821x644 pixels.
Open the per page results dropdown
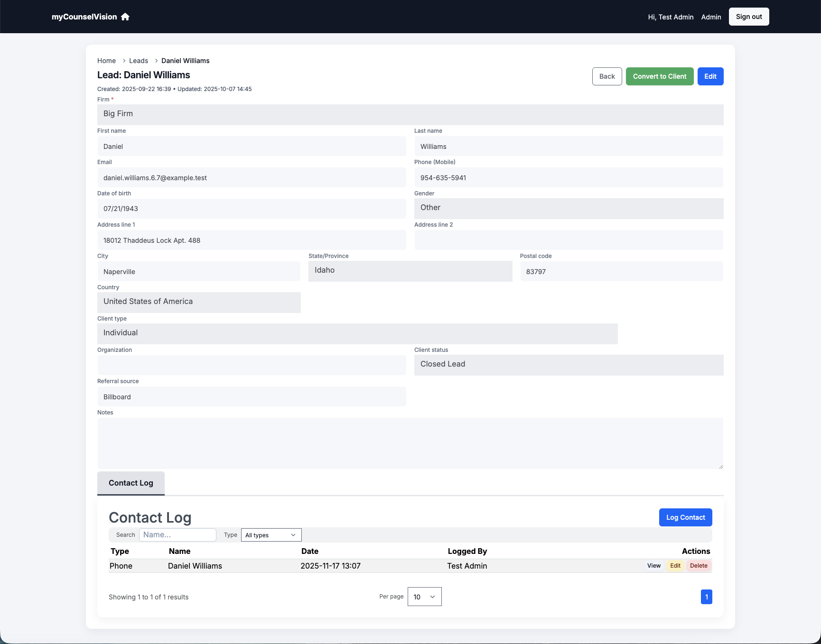pyautogui.click(x=424, y=597)
